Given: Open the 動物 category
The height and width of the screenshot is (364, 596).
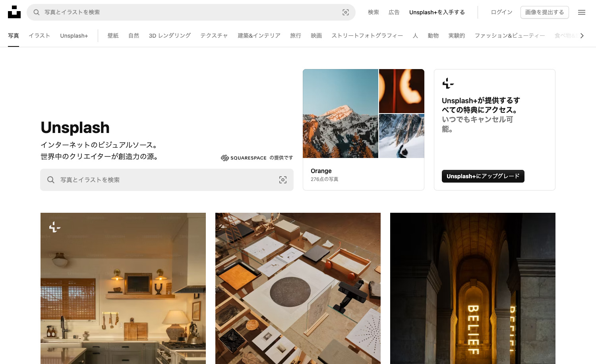Looking at the screenshot, I should (433, 36).
